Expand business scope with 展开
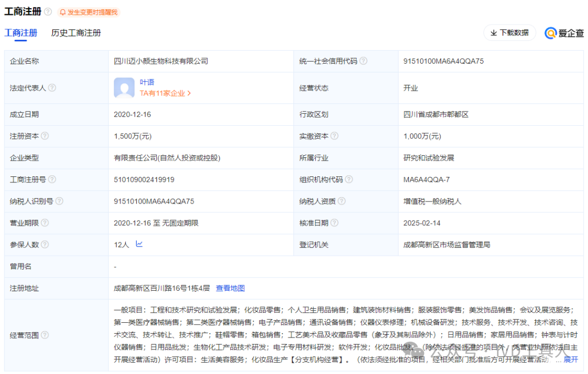The width and height of the screenshot is (588, 374). (x=571, y=359)
